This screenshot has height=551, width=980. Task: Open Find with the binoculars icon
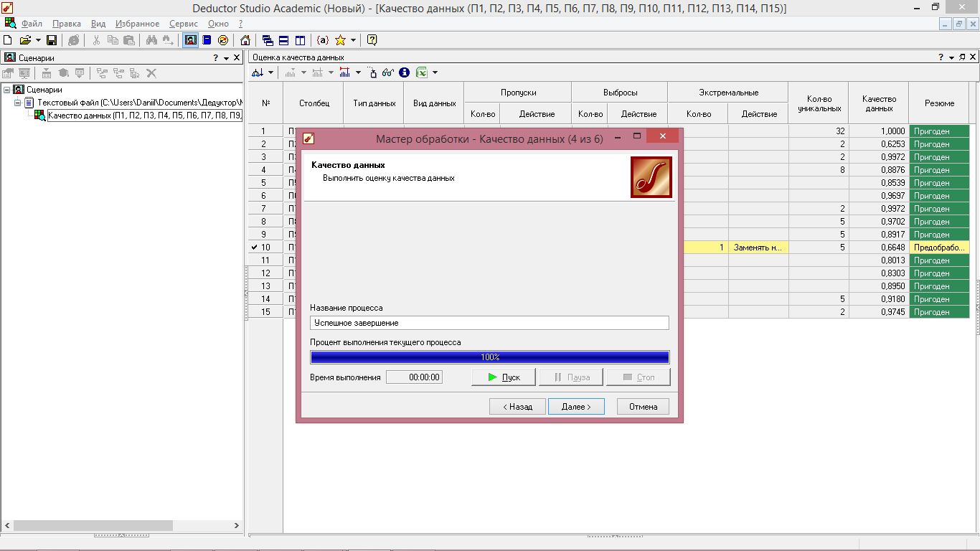(151, 40)
